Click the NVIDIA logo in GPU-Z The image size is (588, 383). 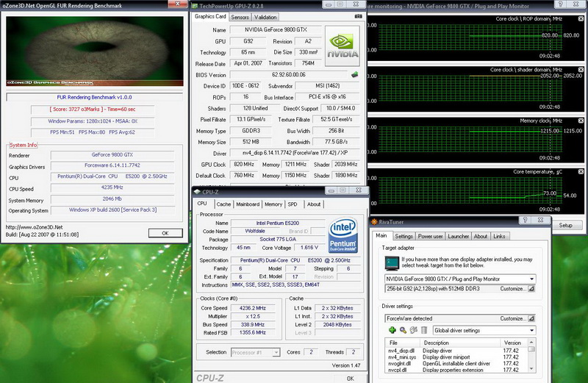343,46
